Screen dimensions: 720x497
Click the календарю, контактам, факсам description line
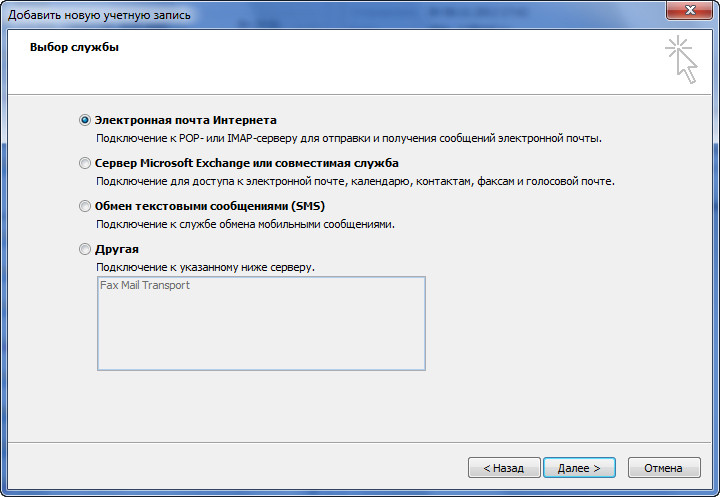(x=355, y=181)
